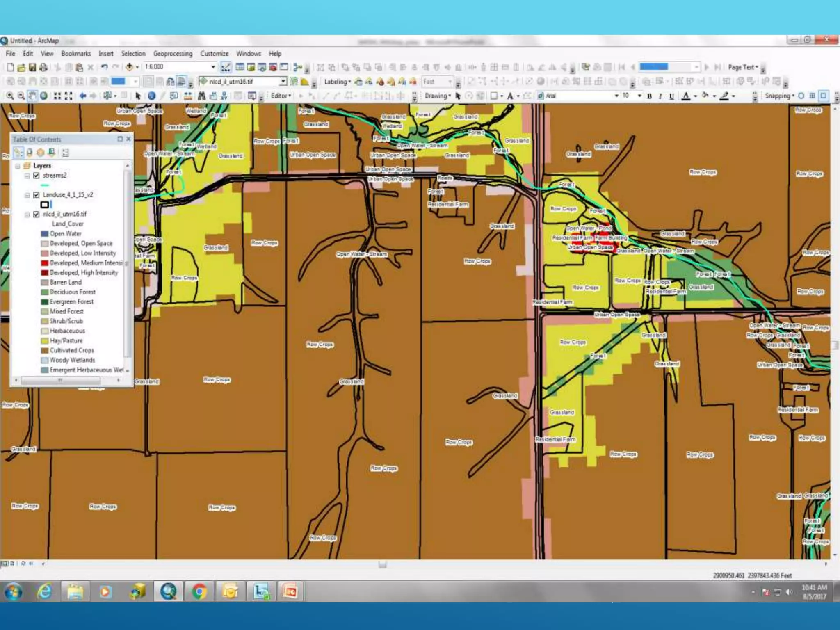Select the Zoom In tool
The height and width of the screenshot is (630, 840).
tap(10, 96)
